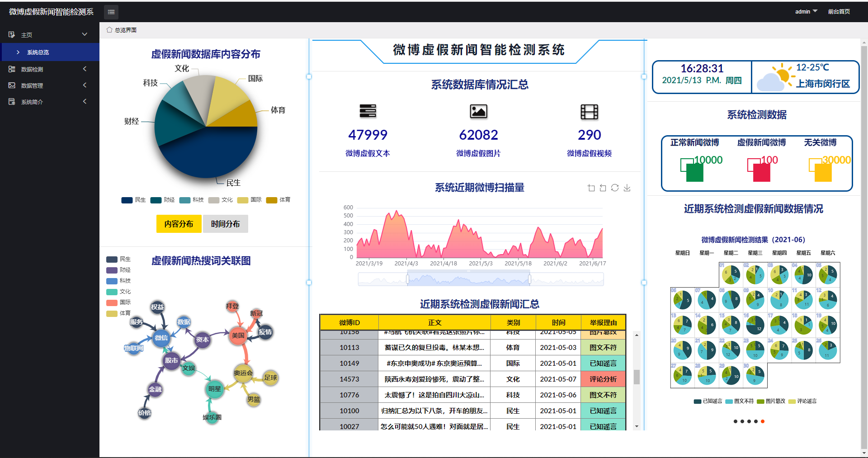
Task: Click the save as image download icon
Action: [x=627, y=188]
